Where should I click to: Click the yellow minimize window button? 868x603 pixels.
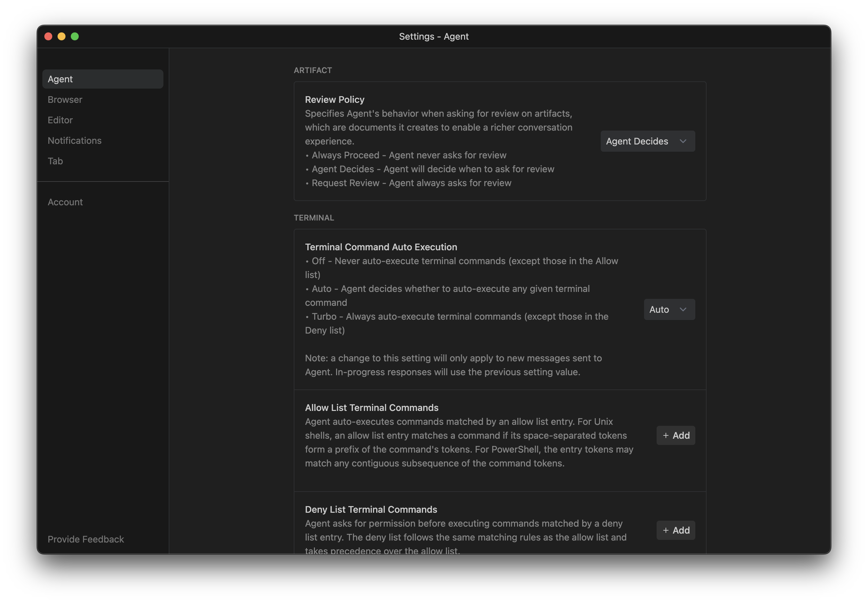coord(62,36)
